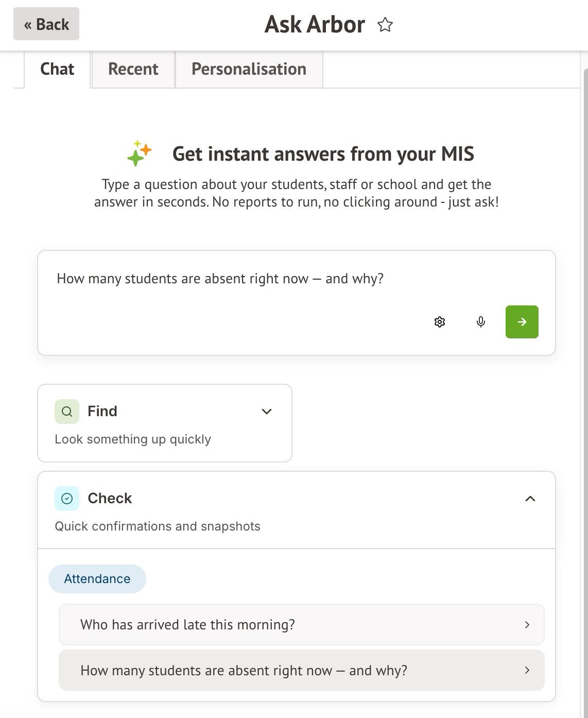This screenshot has width=588, height=718.
Task: Select the Attendance category chip
Action: click(97, 579)
